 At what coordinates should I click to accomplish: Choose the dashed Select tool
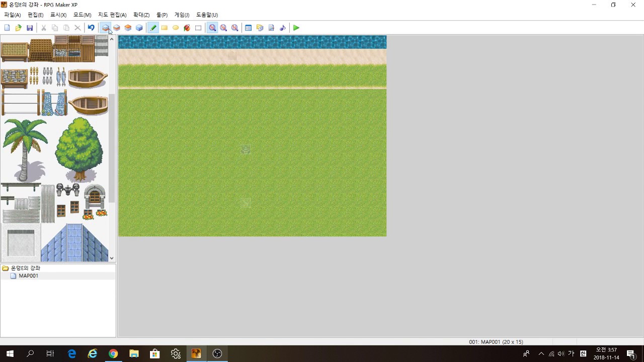coord(198,28)
